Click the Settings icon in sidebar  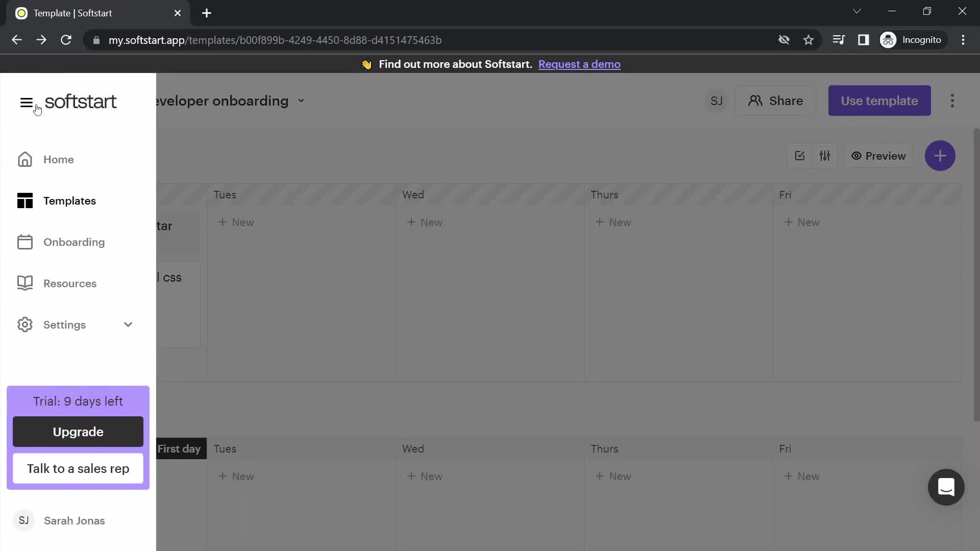(25, 324)
